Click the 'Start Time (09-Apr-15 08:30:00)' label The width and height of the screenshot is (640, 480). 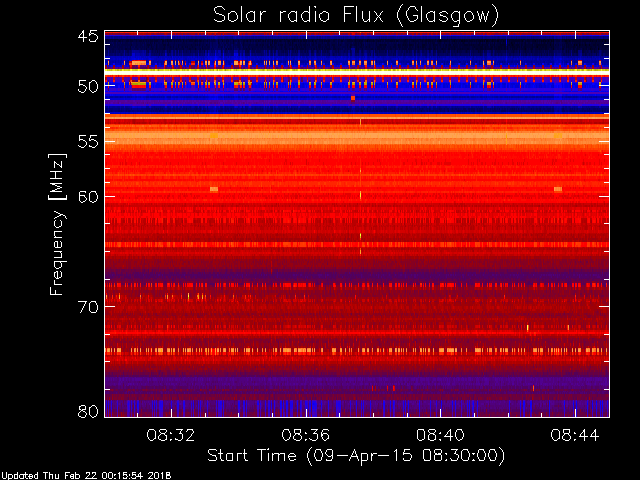pyautogui.click(x=356, y=456)
